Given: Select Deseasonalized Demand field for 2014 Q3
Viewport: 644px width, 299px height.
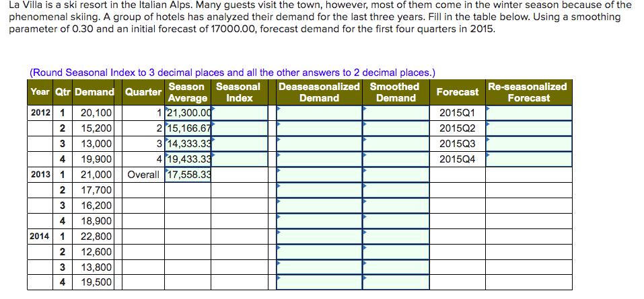Looking at the screenshot, I should [319, 267].
